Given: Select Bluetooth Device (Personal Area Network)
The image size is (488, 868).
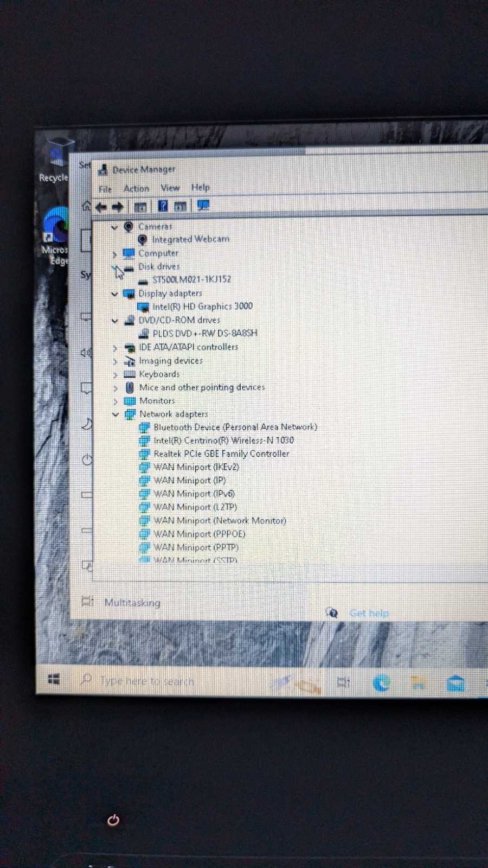Looking at the screenshot, I should pyautogui.click(x=235, y=427).
